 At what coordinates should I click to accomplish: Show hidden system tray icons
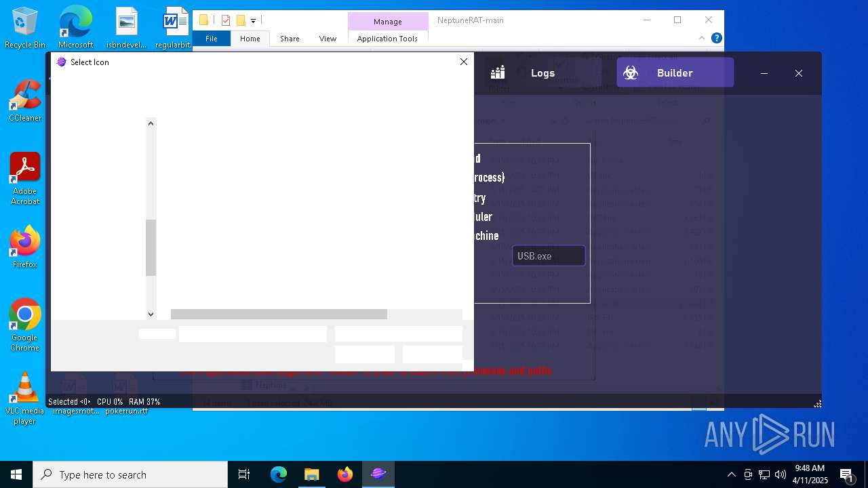(731, 474)
